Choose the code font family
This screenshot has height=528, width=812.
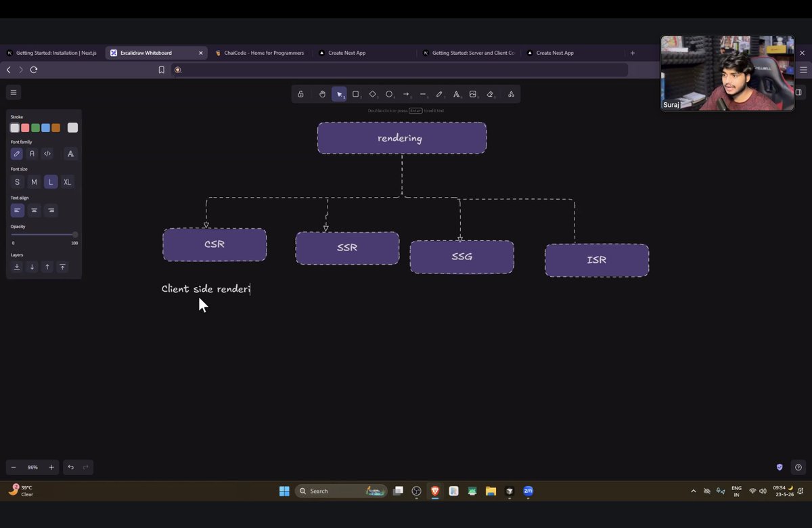tap(47, 154)
